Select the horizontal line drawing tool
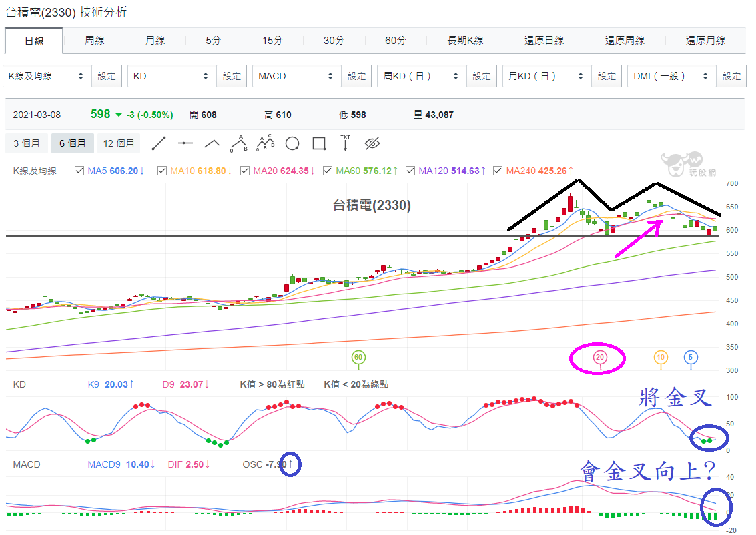Viewport: 756px width, 535px height. [185, 143]
